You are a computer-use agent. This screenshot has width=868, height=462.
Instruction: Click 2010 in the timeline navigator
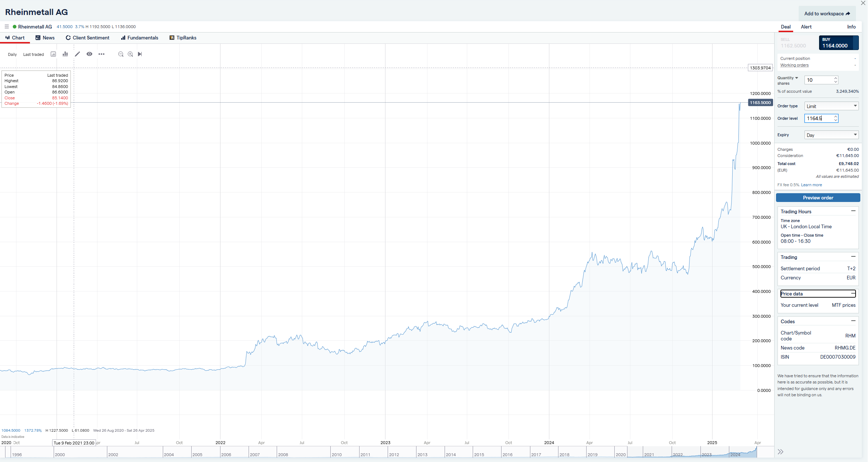point(337,455)
